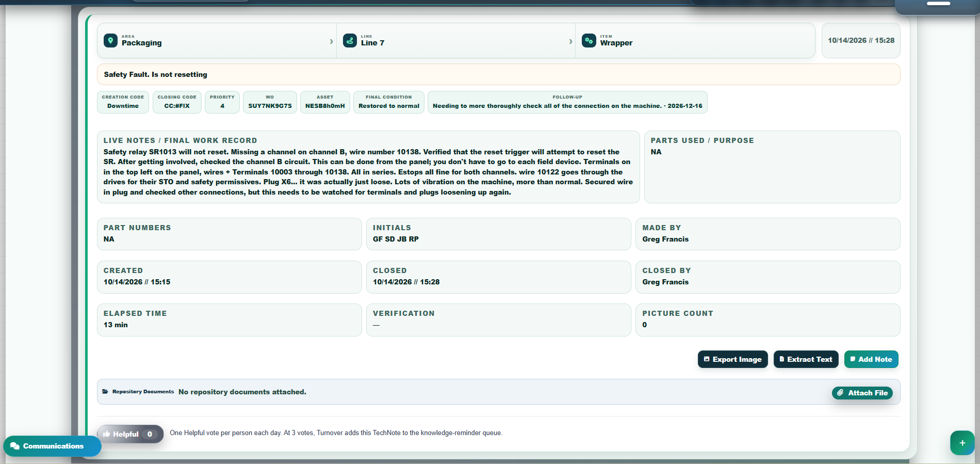
Task: Expand the chevron after Packaging
Action: coord(331,41)
